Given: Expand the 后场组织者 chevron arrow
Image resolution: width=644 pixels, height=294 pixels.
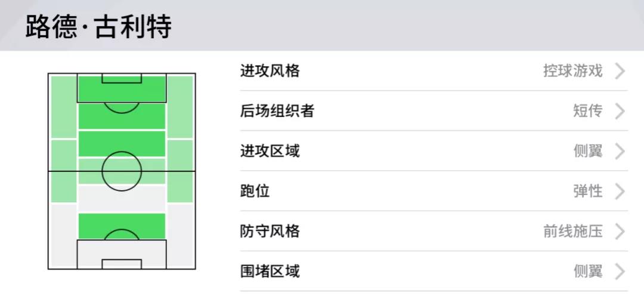Looking at the screenshot, I should pyautogui.click(x=620, y=112).
